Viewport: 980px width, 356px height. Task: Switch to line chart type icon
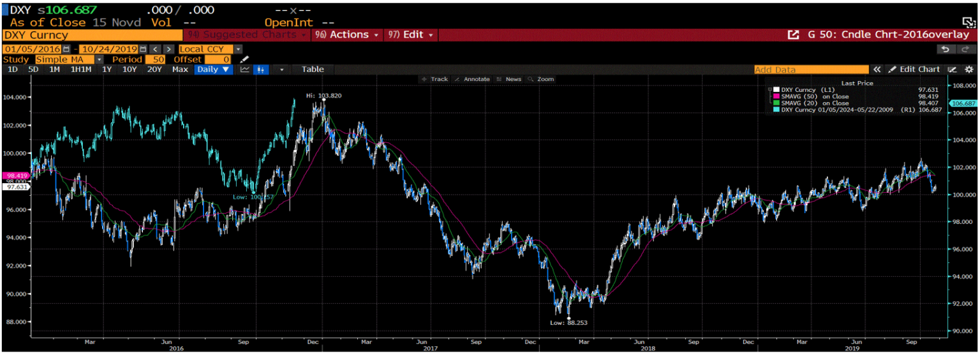[244, 70]
